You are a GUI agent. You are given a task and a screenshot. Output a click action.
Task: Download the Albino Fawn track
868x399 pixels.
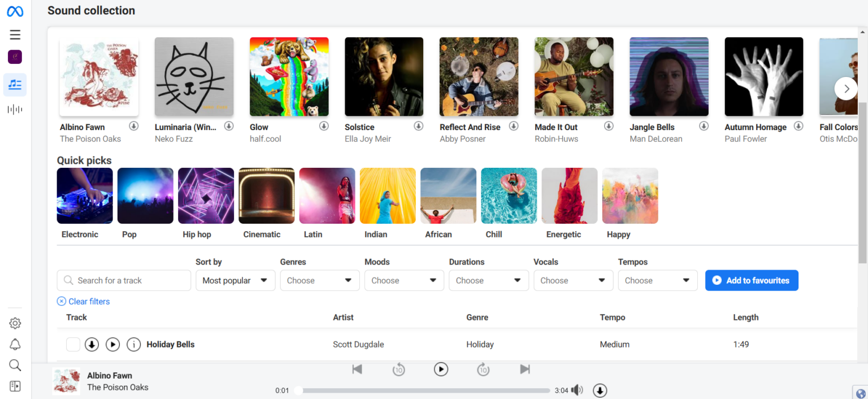[x=134, y=126]
